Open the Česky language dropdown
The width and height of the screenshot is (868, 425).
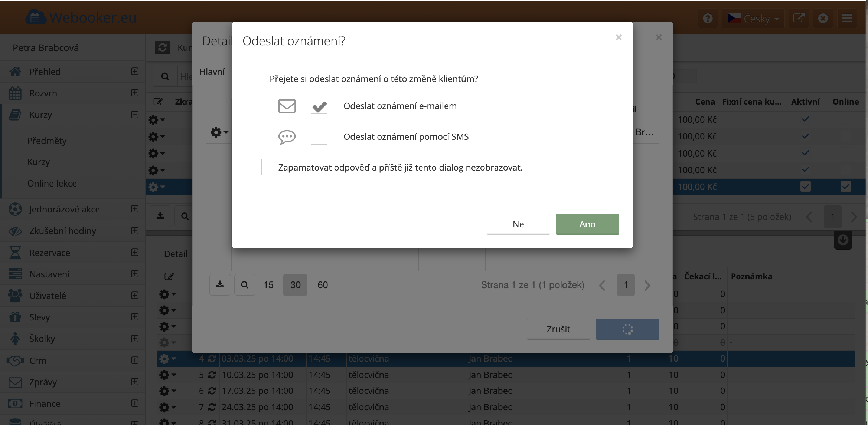coord(753,18)
